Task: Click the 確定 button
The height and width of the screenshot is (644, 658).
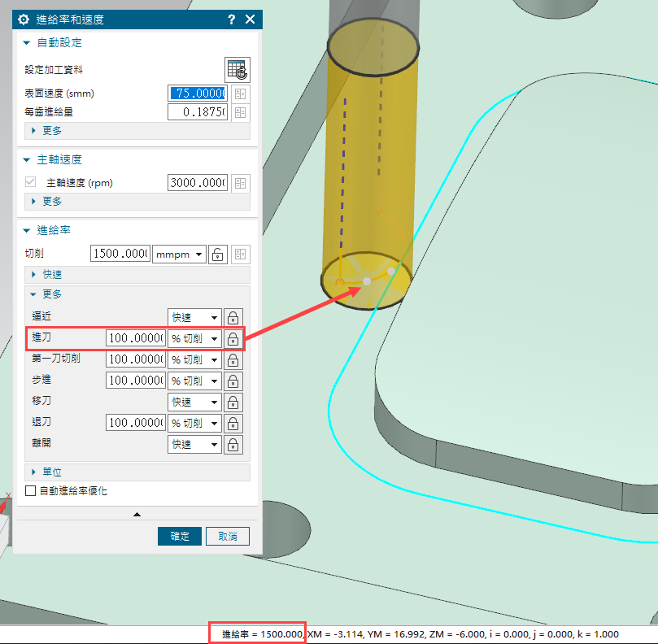Action: pyautogui.click(x=179, y=536)
